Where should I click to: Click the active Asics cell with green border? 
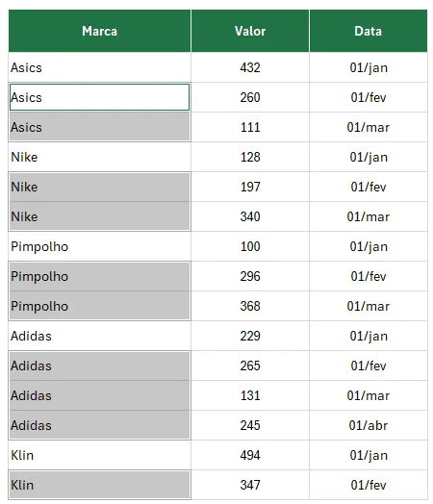(x=100, y=97)
